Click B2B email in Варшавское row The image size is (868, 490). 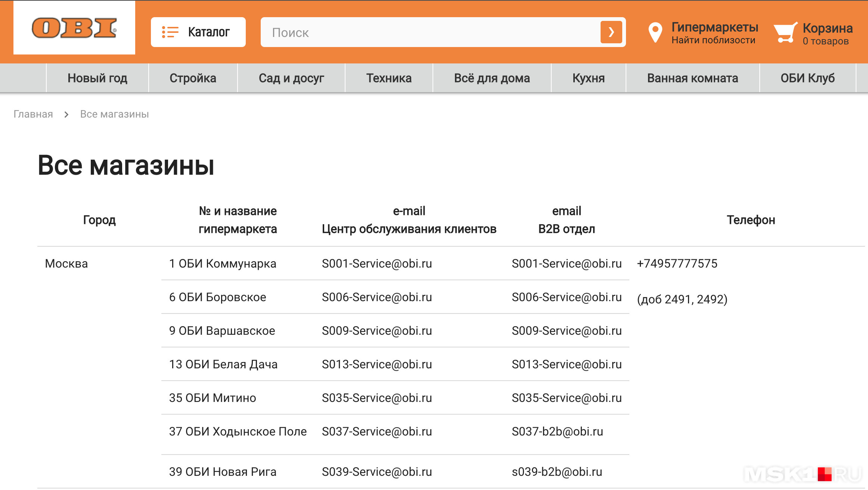tap(567, 331)
